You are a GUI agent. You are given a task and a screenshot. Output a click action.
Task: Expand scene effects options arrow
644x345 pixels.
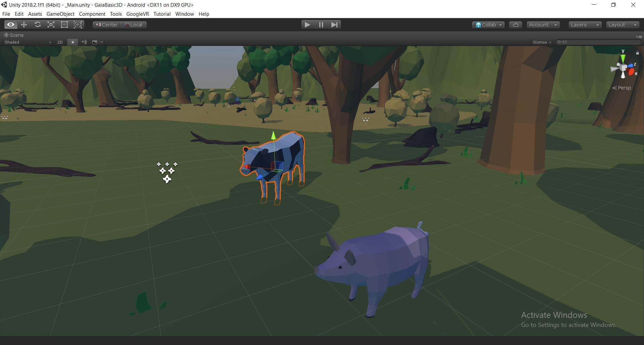point(102,42)
